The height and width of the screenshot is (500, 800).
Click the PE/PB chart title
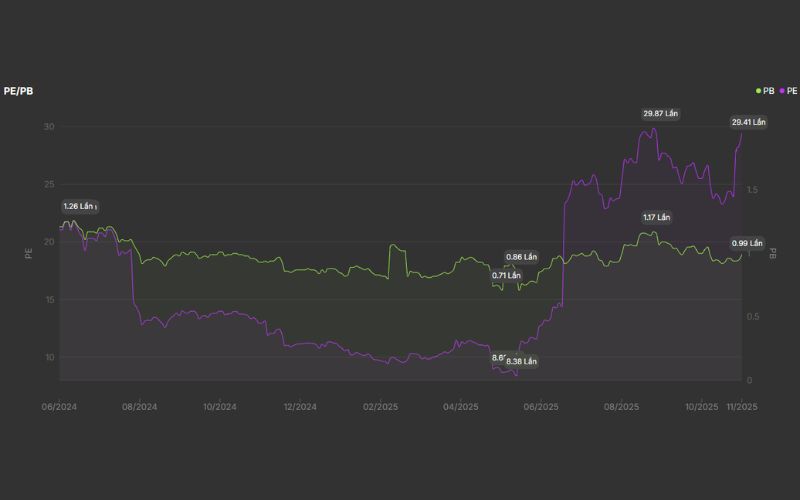click(20, 91)
